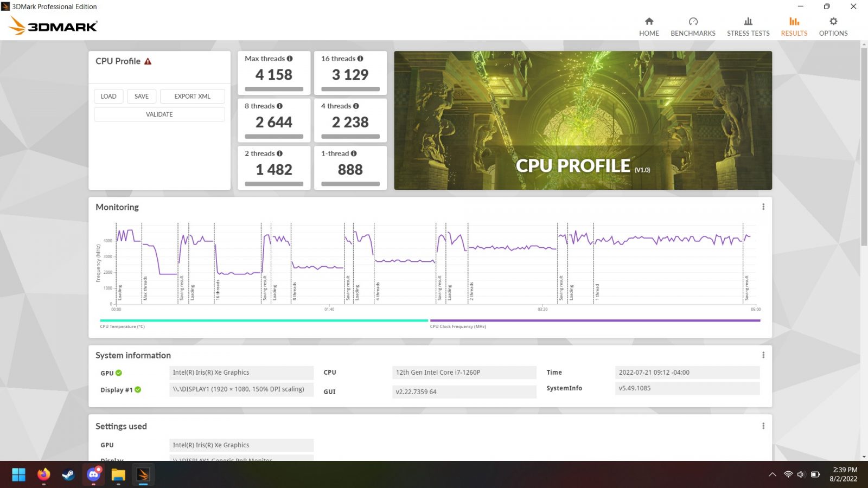The height and width of the screenshot is (488, 868).
Task: Select the DISPLAY1 resolution field
Action: coord(241,389)
